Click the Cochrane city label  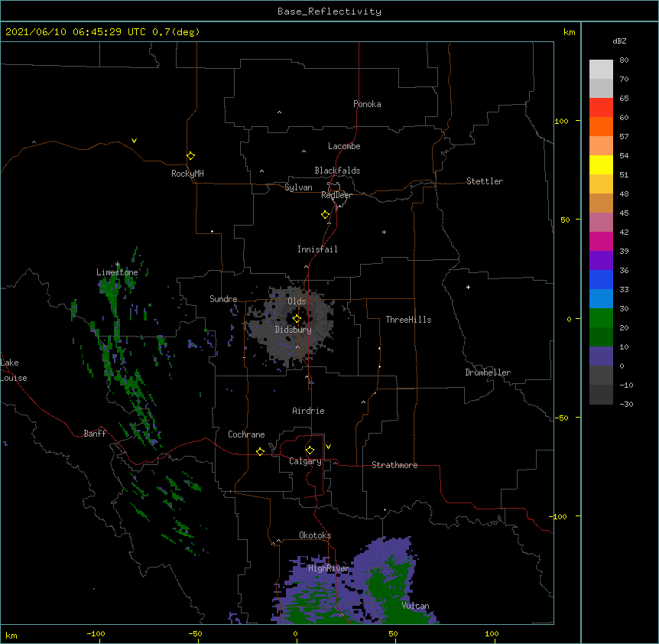pyautogui.click(x=246, y=434)
